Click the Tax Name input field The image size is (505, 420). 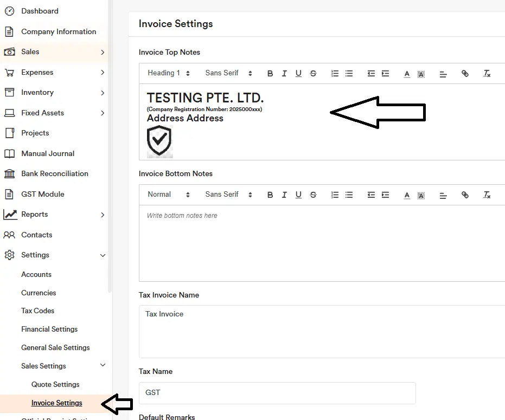[277, 393]
